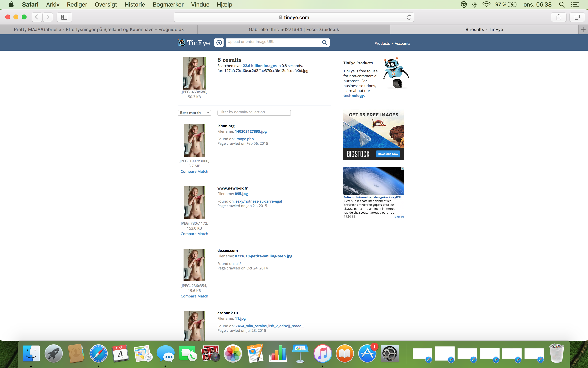The image size is (588, 368).
Task: Switch to the Eroguide.dk tab
Action: (99, 29)
